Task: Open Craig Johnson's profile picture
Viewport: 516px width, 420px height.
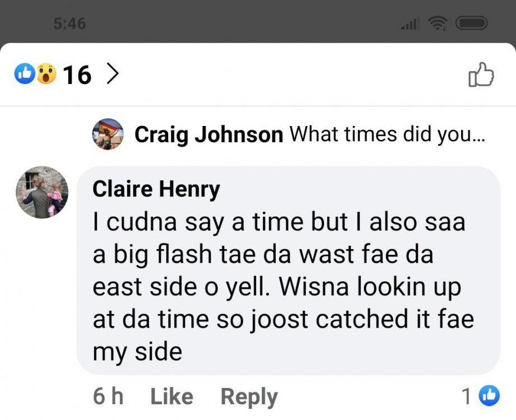Action: (x=108, y=134)
